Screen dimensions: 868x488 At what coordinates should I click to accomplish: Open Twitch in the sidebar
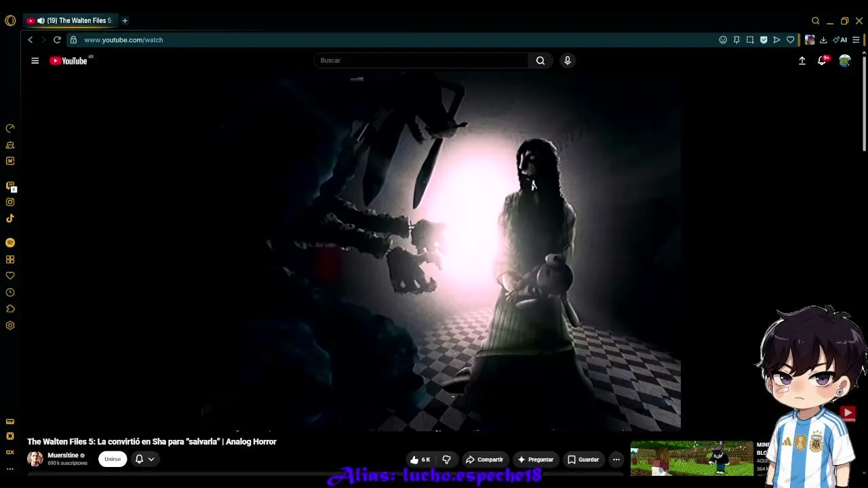click(x=10, y=186)
